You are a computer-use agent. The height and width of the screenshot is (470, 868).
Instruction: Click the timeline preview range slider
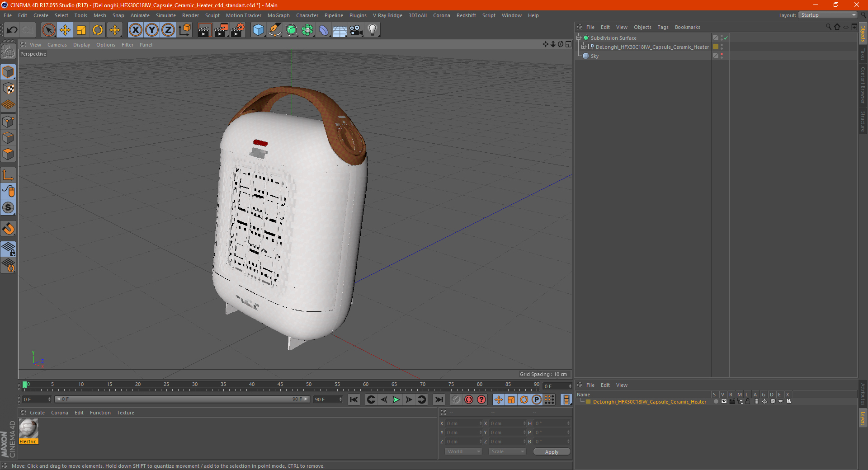182,399
